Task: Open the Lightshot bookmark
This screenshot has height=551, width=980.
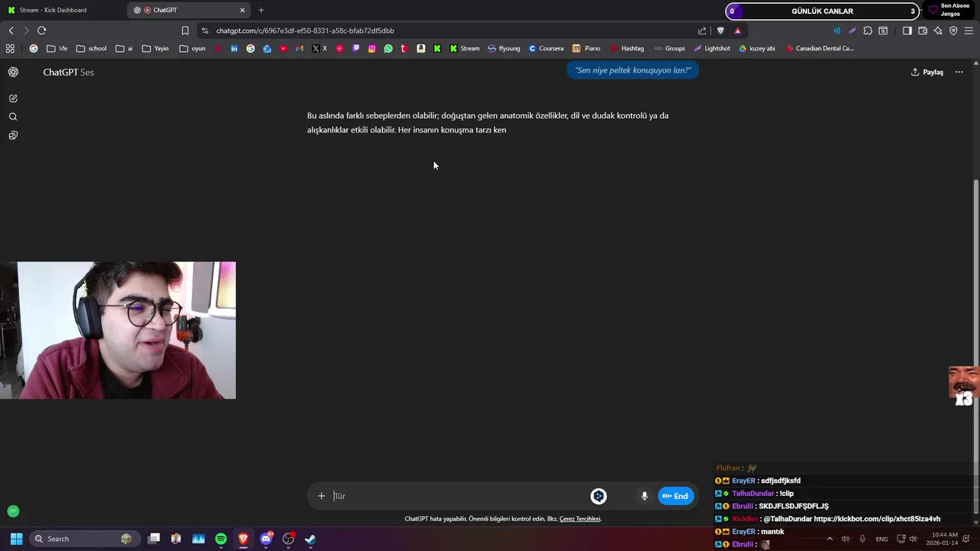Action: (x=712, y=48)
